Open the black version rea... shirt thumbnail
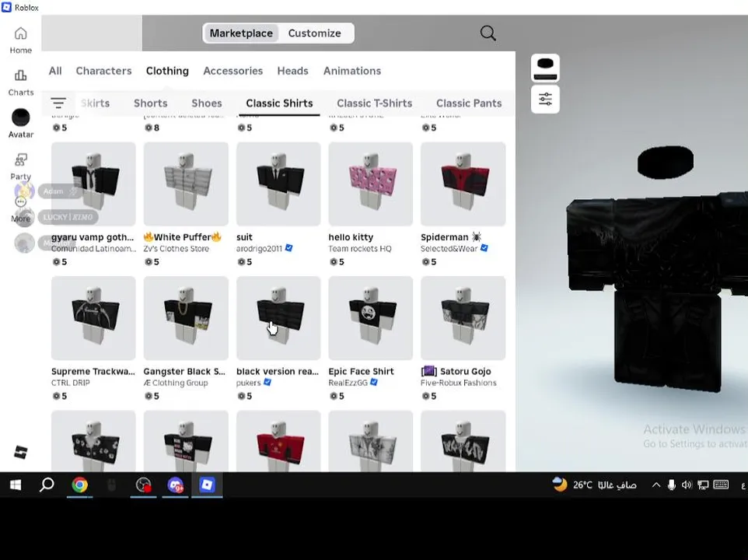The width and height of the screenshot is (748, 560). click(278, 318)
